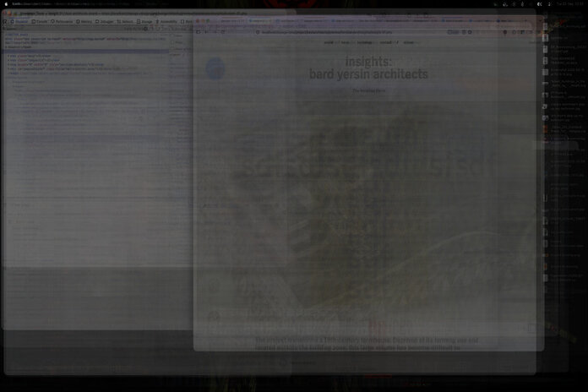588x392 pixels.
Task: Expand the div id="pagecontainer" node
Action: click(x=8, y=68)
